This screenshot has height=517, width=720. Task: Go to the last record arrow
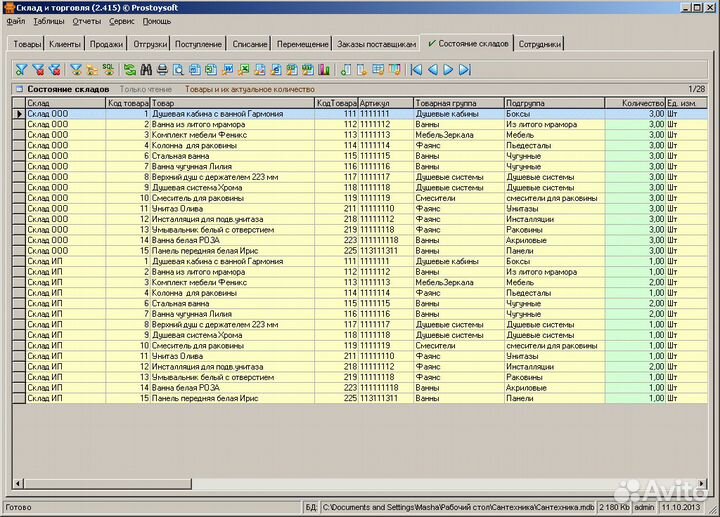pyautogui.click(x=464, y=70)
